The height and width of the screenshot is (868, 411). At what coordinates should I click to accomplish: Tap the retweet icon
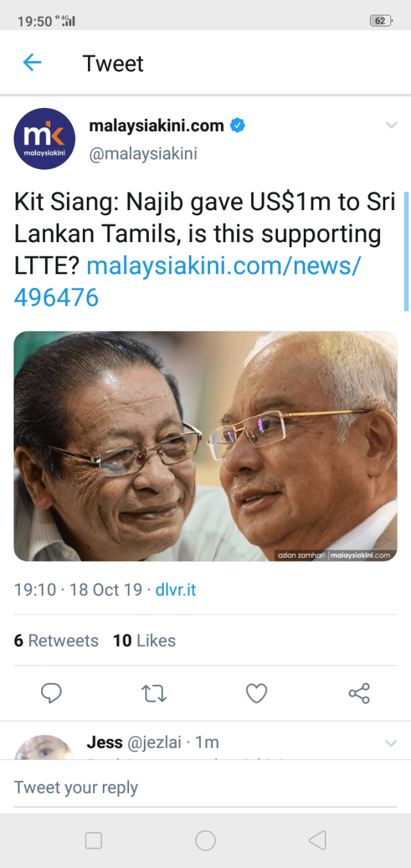tap(153, 693)
